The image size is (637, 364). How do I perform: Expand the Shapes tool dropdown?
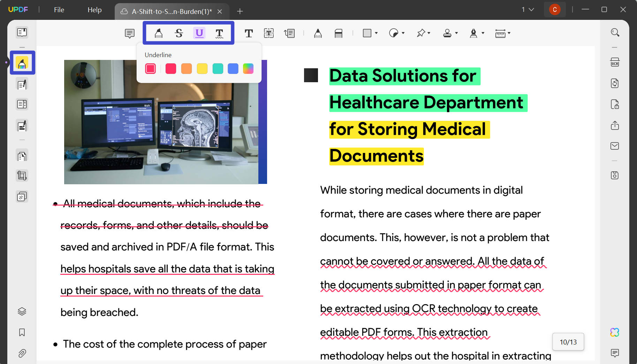coord(376,33)
